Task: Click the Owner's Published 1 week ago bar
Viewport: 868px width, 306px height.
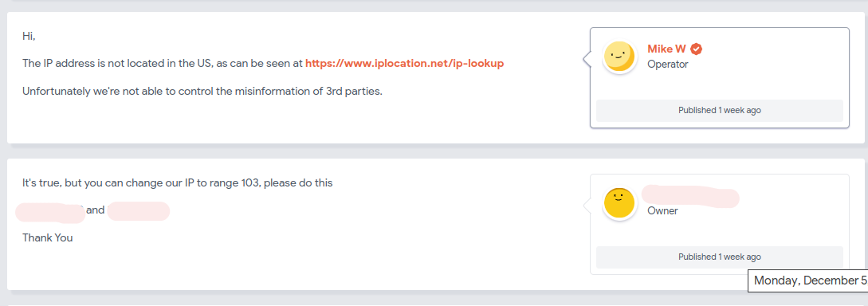Action: point(719,257)
